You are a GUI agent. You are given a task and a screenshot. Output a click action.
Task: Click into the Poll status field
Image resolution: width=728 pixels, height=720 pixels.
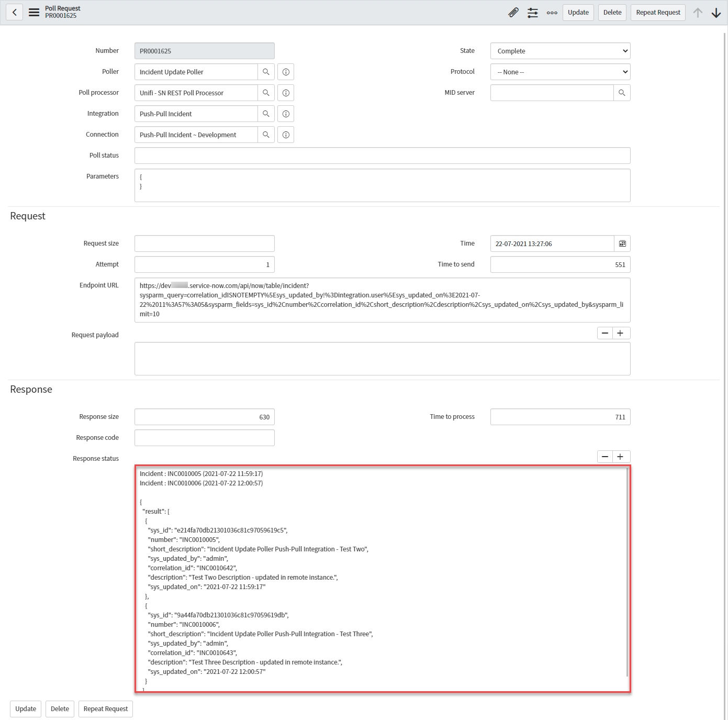pos(382,156)
